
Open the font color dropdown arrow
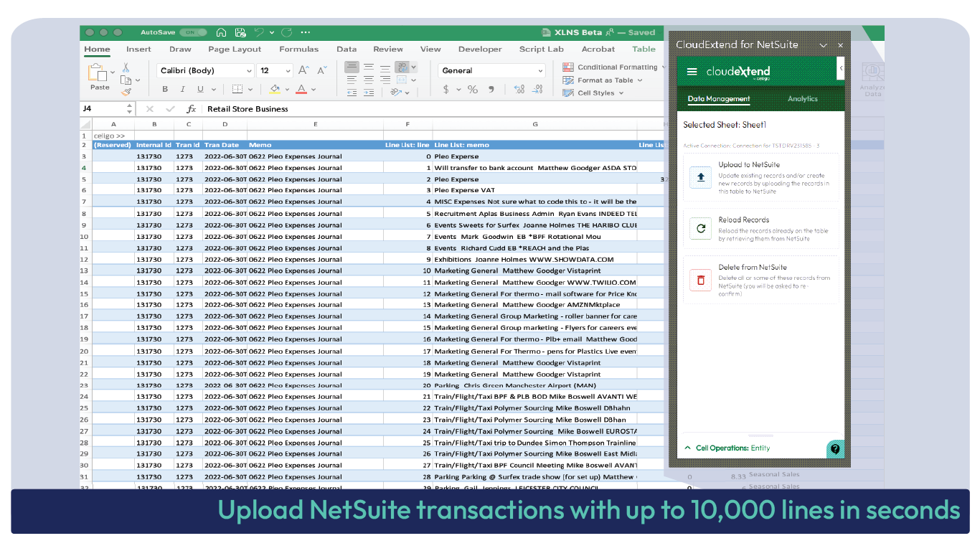point(314,90)
